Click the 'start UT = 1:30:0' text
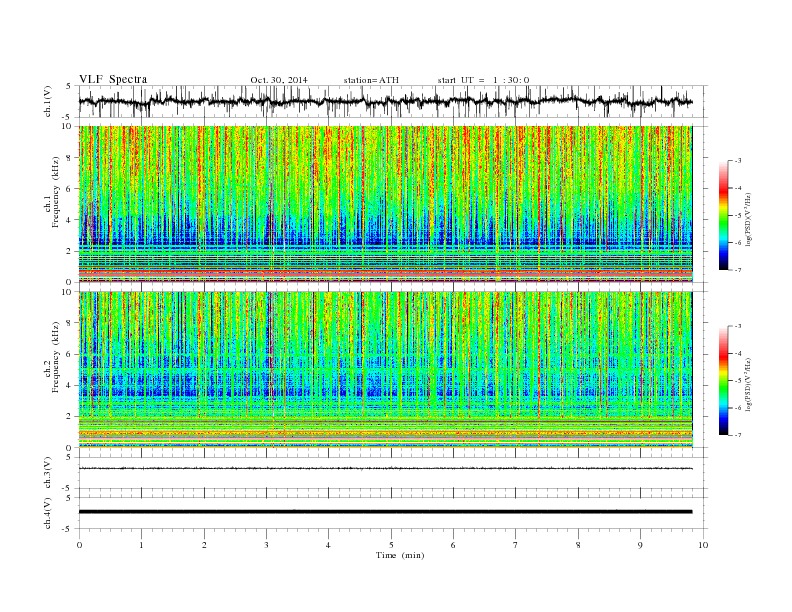 483,80
